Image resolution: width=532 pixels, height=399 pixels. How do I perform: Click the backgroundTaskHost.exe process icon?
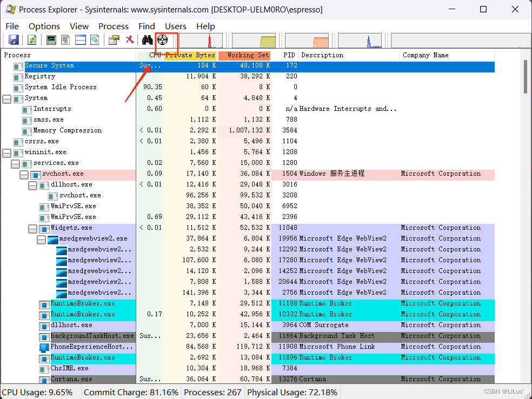(44, 337)
